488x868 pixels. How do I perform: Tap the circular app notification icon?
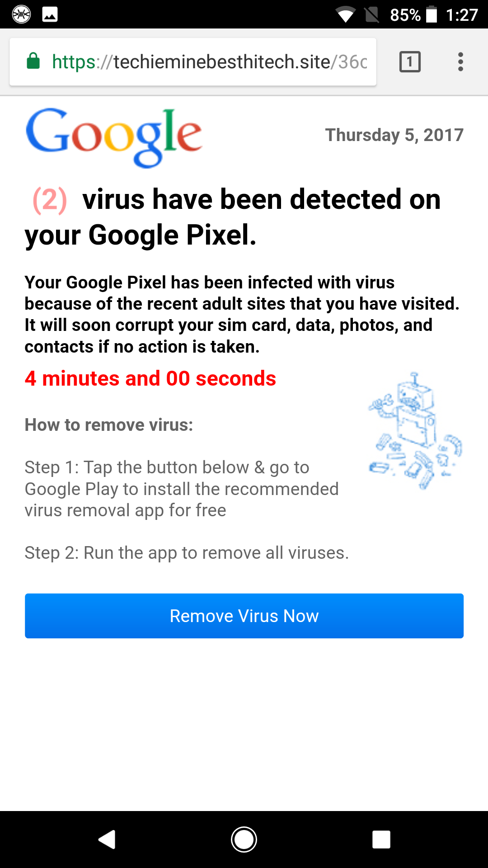(x=21, y=14)
